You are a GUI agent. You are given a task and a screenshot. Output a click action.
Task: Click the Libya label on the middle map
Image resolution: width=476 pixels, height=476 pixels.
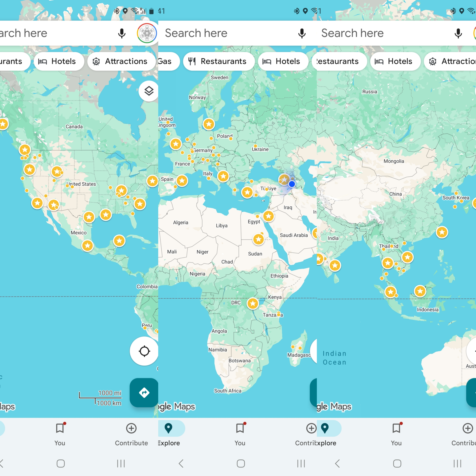(x=222, y=226)
